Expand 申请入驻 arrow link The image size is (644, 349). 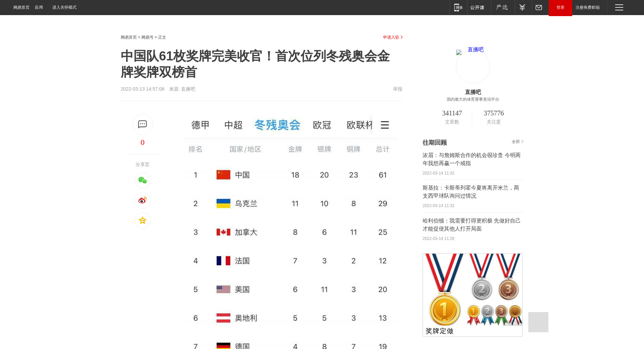[x=392, y=37]
